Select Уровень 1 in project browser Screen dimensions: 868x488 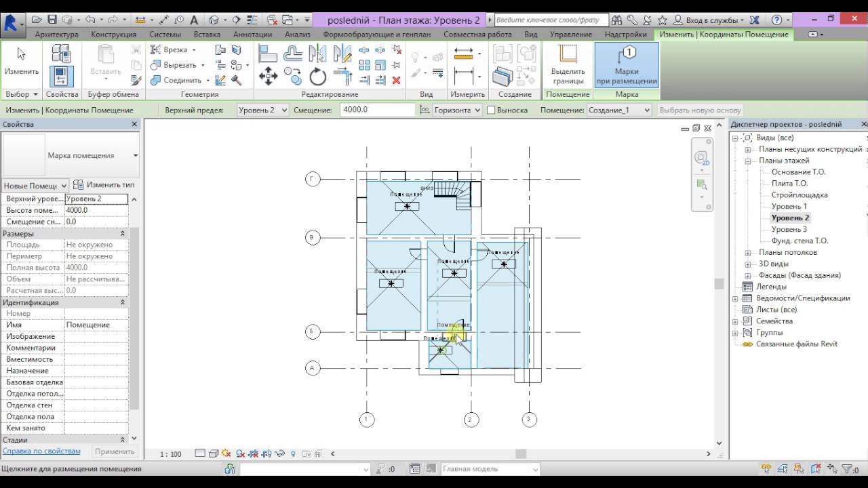[789, 206]
